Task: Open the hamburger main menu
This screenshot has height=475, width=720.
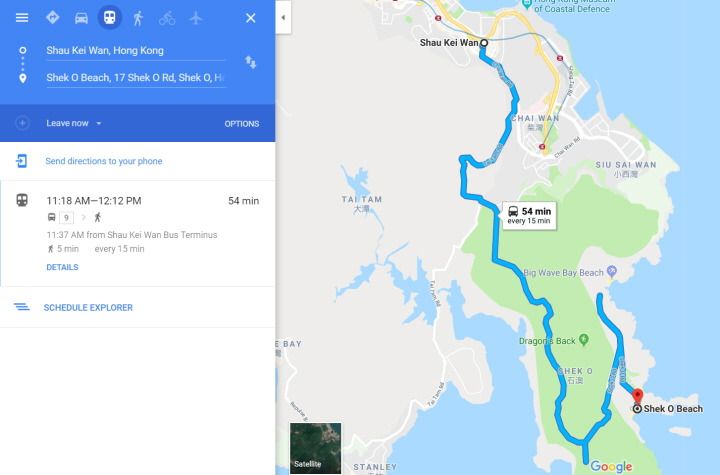Action: (x=22, y=18)
